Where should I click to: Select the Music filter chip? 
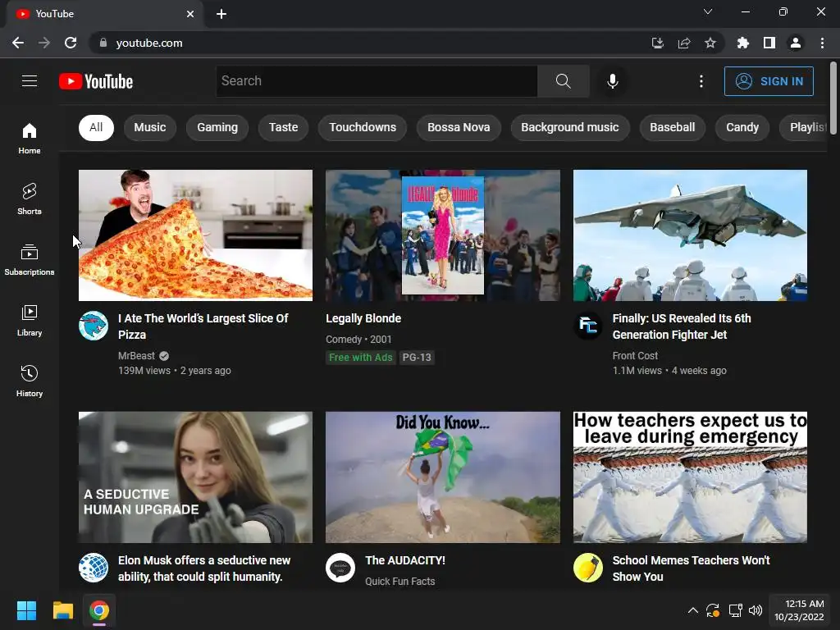point(150,127)
